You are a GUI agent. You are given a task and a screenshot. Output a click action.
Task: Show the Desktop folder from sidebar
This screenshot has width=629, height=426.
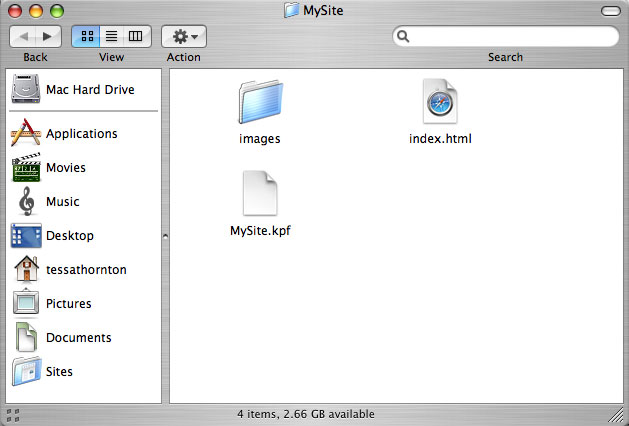click(x=53, y=235)
